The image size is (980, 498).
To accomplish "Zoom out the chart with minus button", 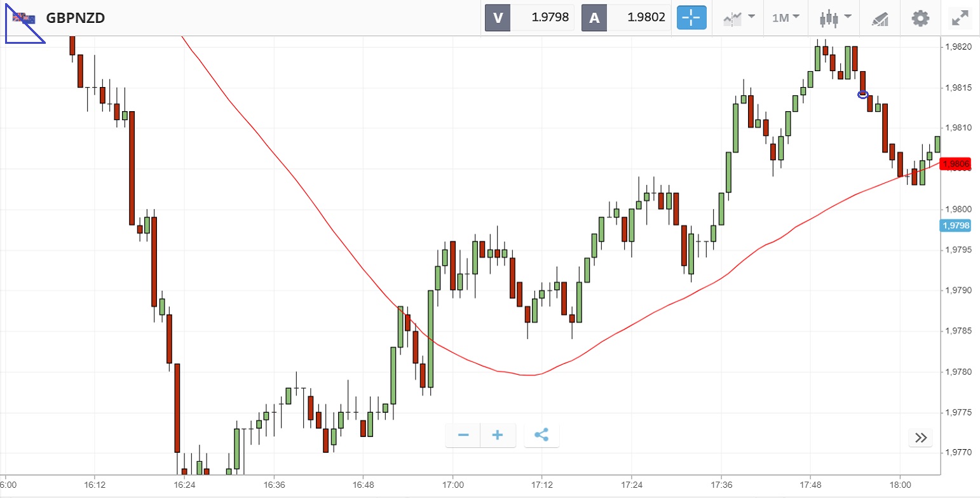I will 463,435.
